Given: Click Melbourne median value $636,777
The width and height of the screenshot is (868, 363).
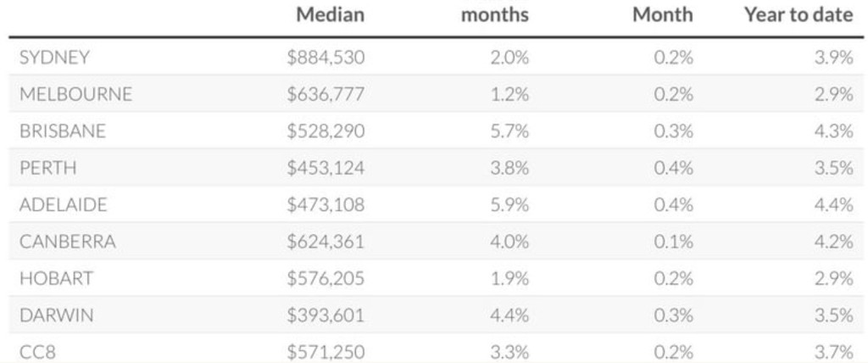Looking at the screenshot, I should point(325,94).
